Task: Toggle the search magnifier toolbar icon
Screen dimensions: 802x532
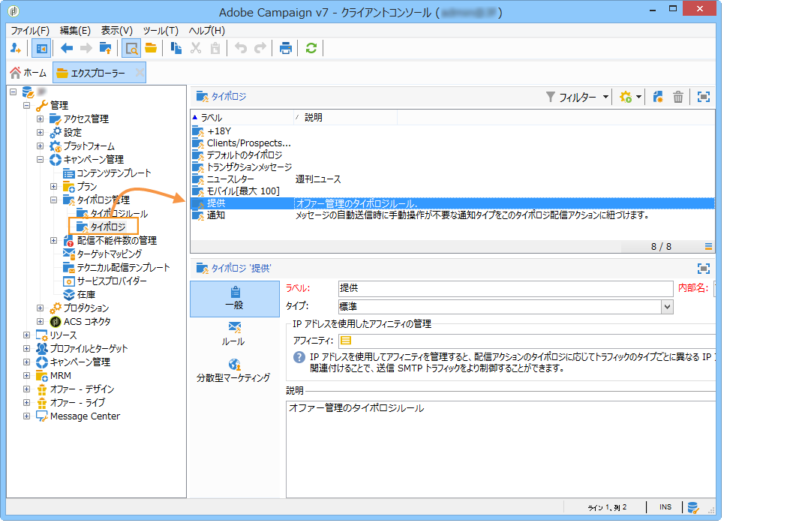Action: [x=131, y=49]
